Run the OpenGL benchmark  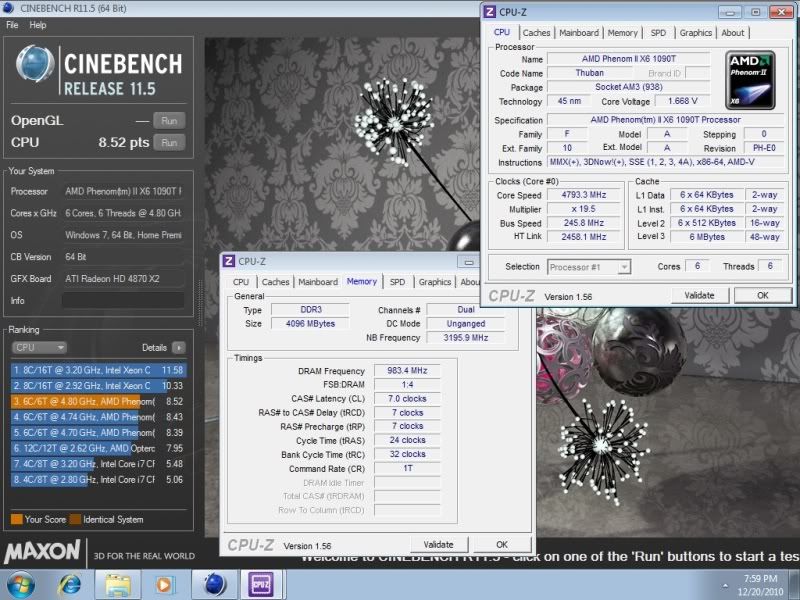[169, 121]
